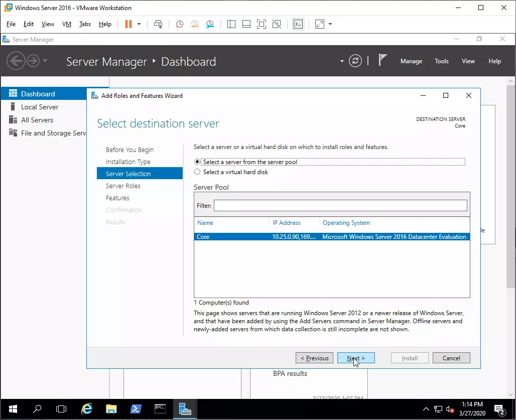Screen dimensions: 516x420
Task: Go to Installation Type wizard step
Action: point(128,162)
